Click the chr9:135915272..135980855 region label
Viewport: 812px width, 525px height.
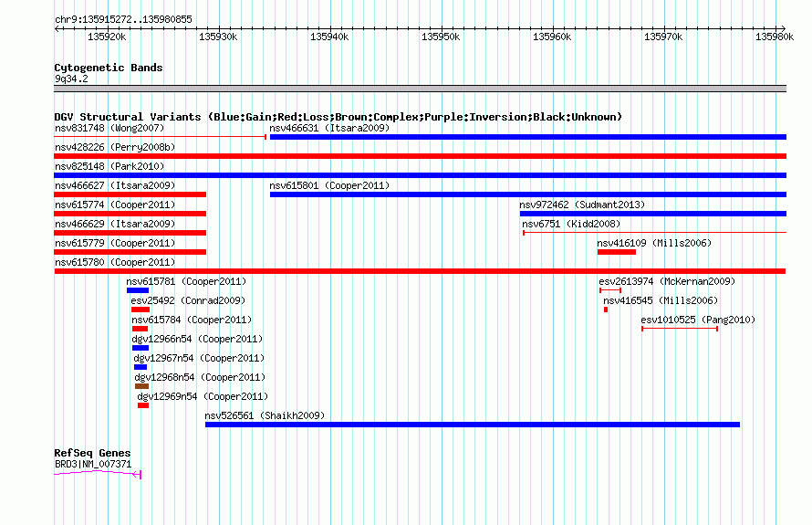[123, 19]
